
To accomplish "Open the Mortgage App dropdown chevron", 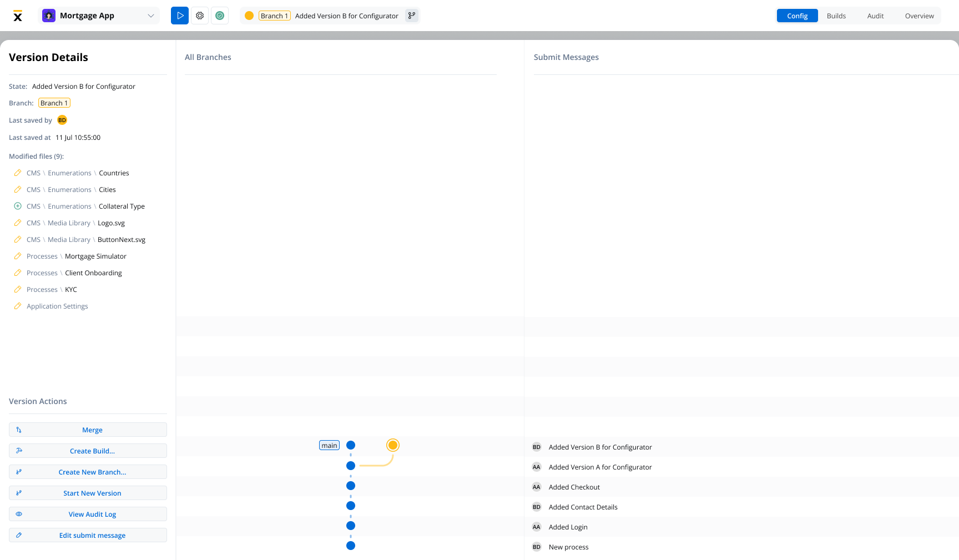I will pos(150,16).
